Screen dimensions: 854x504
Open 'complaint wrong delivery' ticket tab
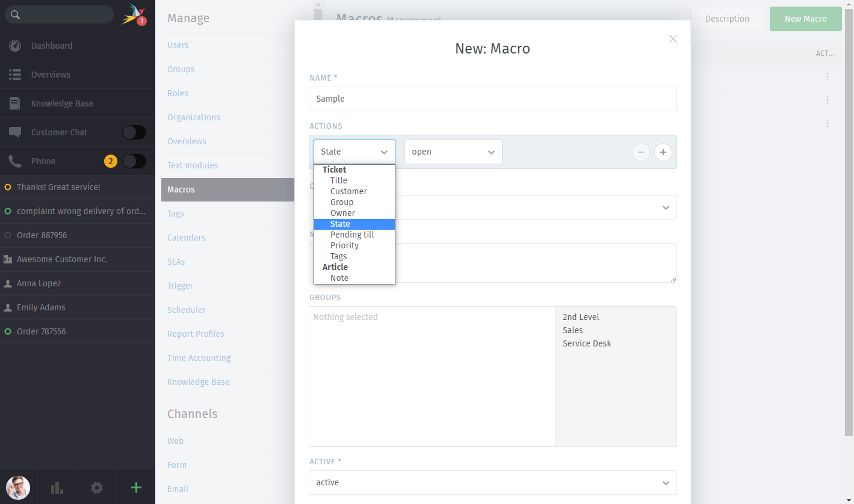point(78,211)
